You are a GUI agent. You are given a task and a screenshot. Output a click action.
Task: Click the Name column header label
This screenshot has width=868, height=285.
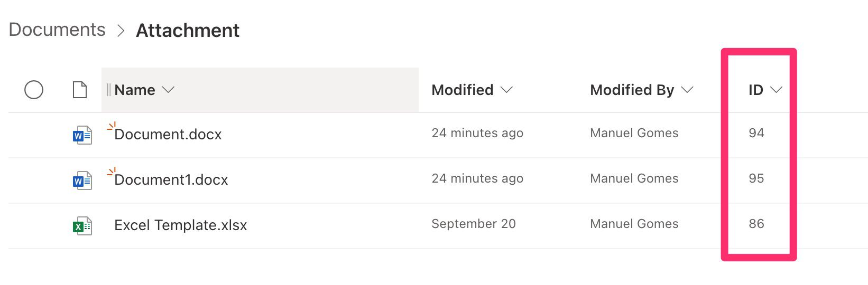[x=135, y=90]
